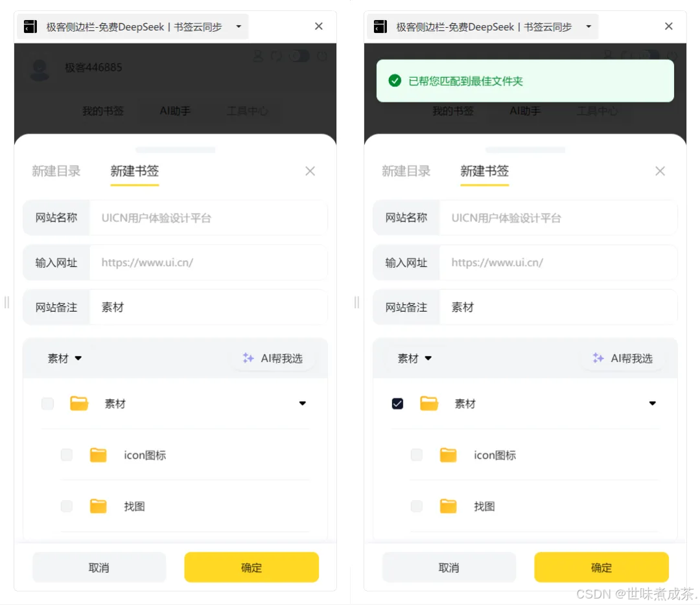The height and width of the screenshot is (605, 700).
Task: Click the dimmed 我的书签 tab in left panel
Action: coord(102,111)
